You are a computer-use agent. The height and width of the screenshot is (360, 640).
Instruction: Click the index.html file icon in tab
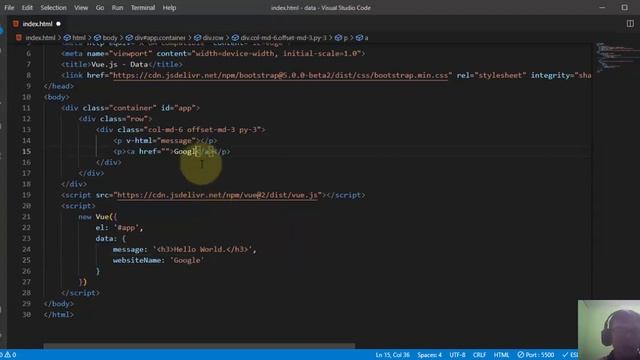(16, 24)
